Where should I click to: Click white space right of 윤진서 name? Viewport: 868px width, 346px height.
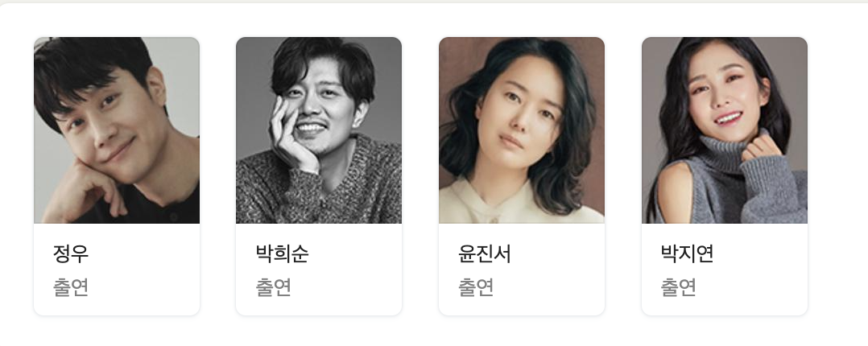tap(557, 253)
